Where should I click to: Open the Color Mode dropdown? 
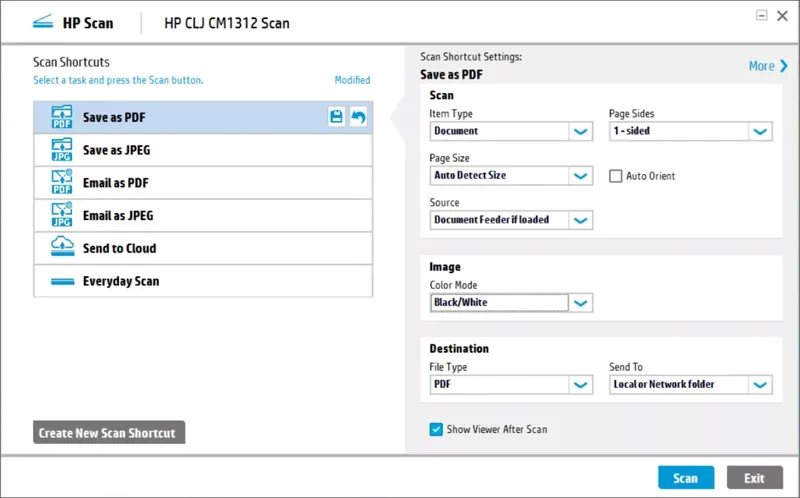[580, 303]
